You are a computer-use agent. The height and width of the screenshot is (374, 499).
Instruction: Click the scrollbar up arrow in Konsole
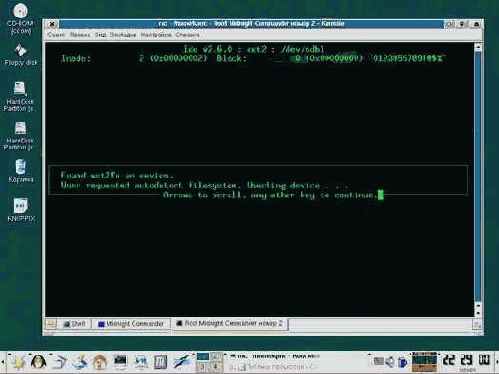coord(478,47)
